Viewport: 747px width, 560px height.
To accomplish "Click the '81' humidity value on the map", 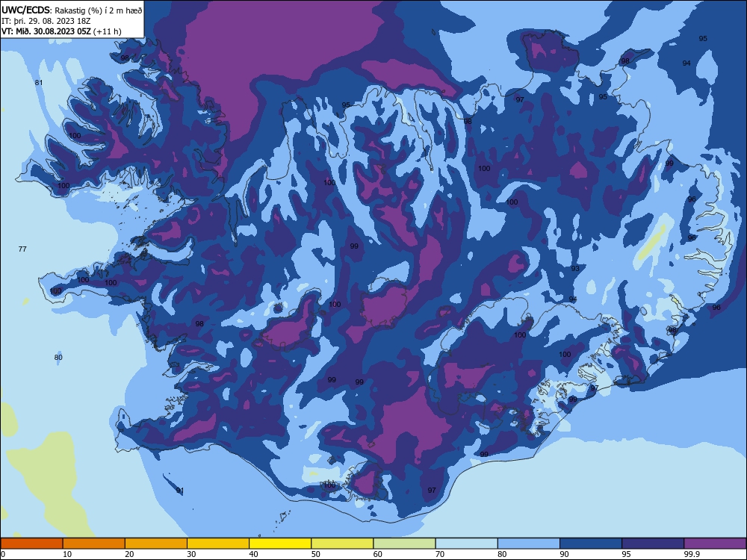I will coord(39,82).
